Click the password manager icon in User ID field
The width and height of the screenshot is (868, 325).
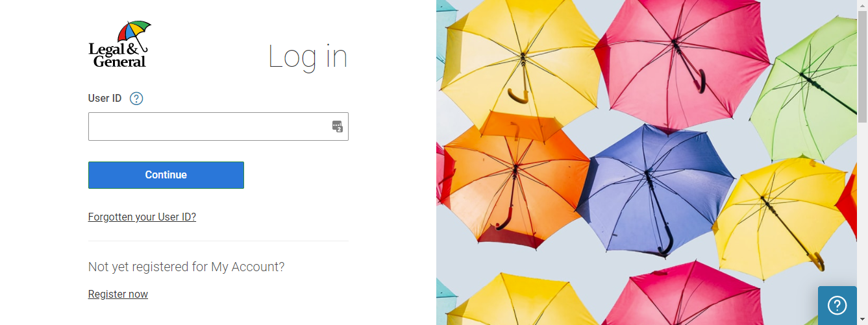coord(337,126)
